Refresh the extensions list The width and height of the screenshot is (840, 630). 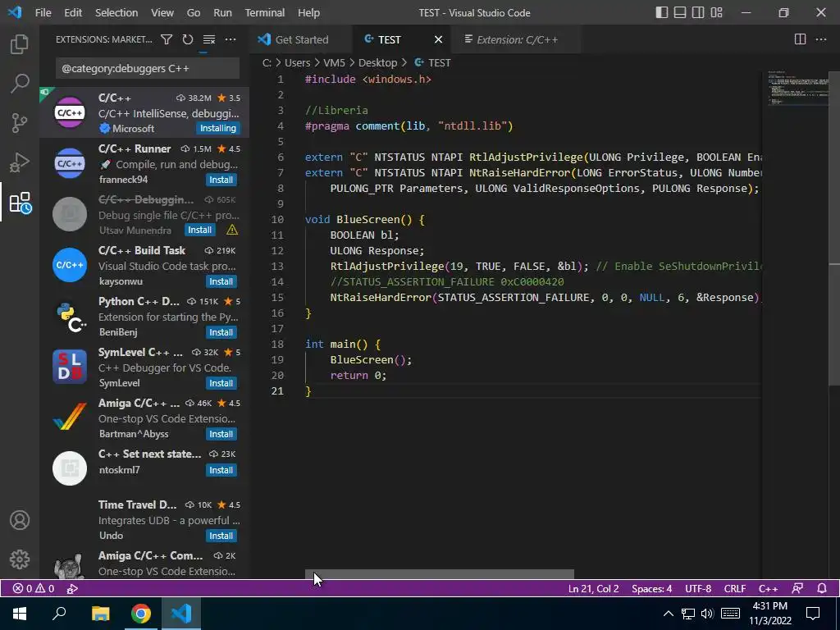click(x=188, y=39)
